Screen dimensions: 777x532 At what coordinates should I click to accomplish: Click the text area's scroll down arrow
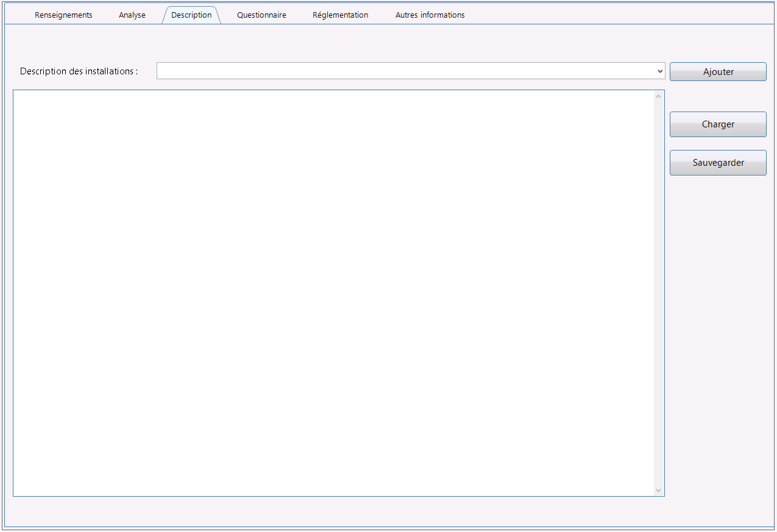click(659, 491)
